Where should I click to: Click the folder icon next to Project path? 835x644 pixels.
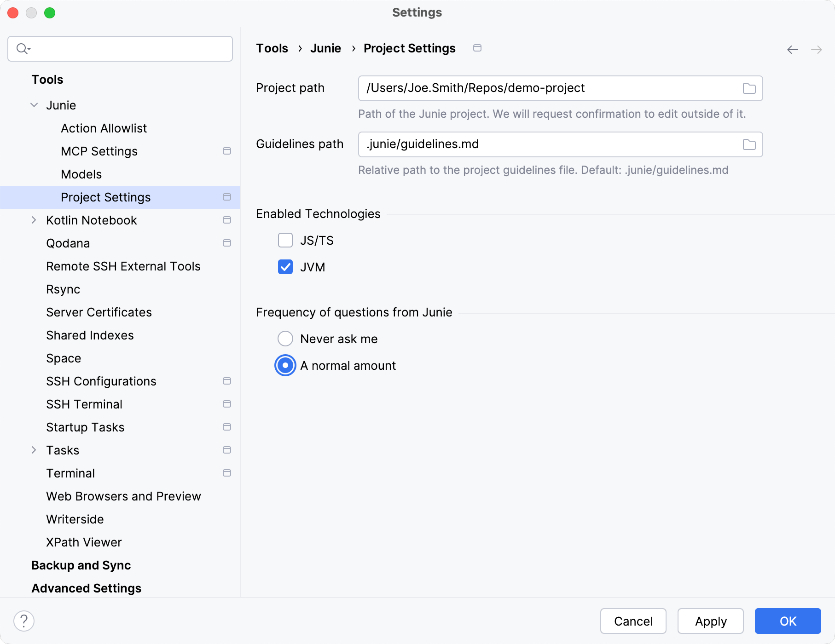(748, 88)
